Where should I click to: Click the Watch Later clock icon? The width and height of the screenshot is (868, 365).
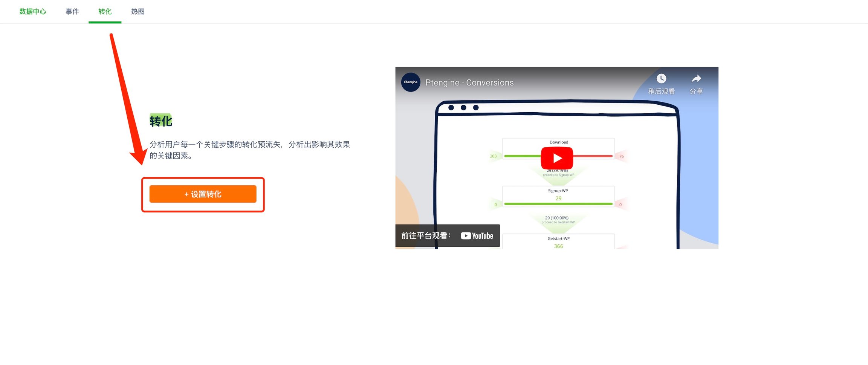click(x=661, y=78)
